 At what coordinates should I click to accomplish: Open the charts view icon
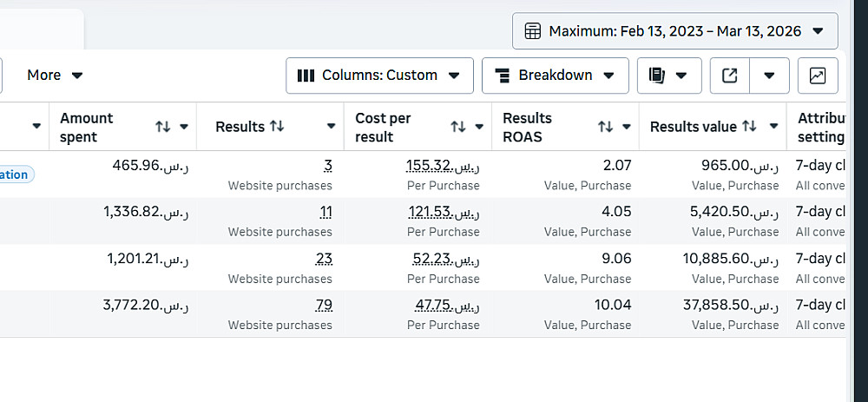pos(817,76)
